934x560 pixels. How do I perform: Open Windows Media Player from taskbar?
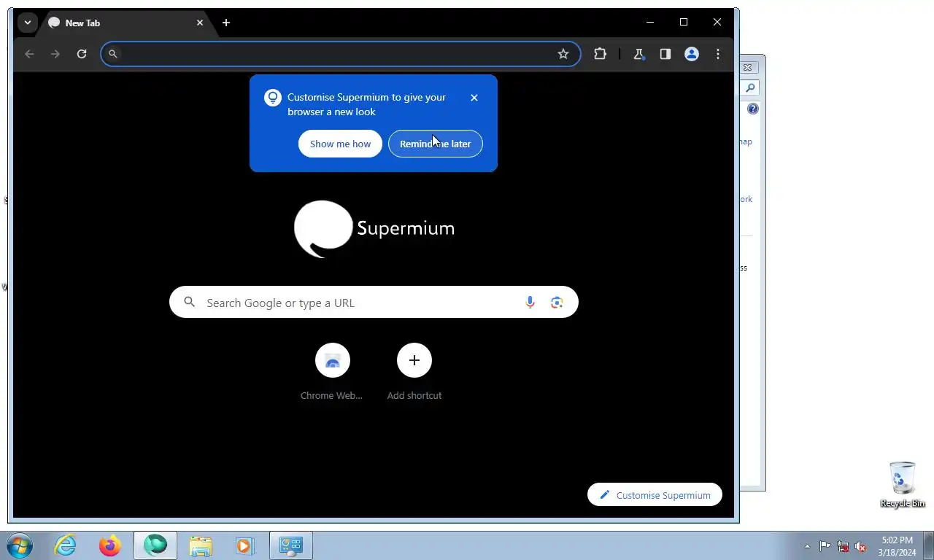tap(245, 545)
